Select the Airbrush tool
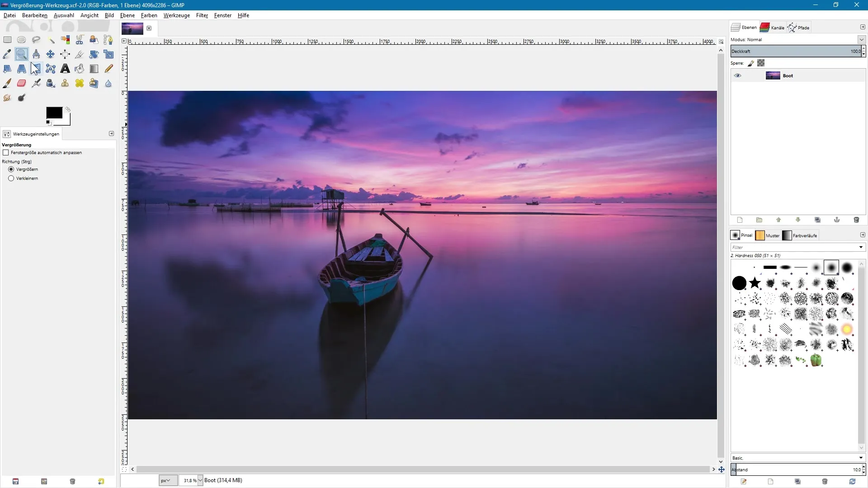868x488 pixels. pos(36,83)
